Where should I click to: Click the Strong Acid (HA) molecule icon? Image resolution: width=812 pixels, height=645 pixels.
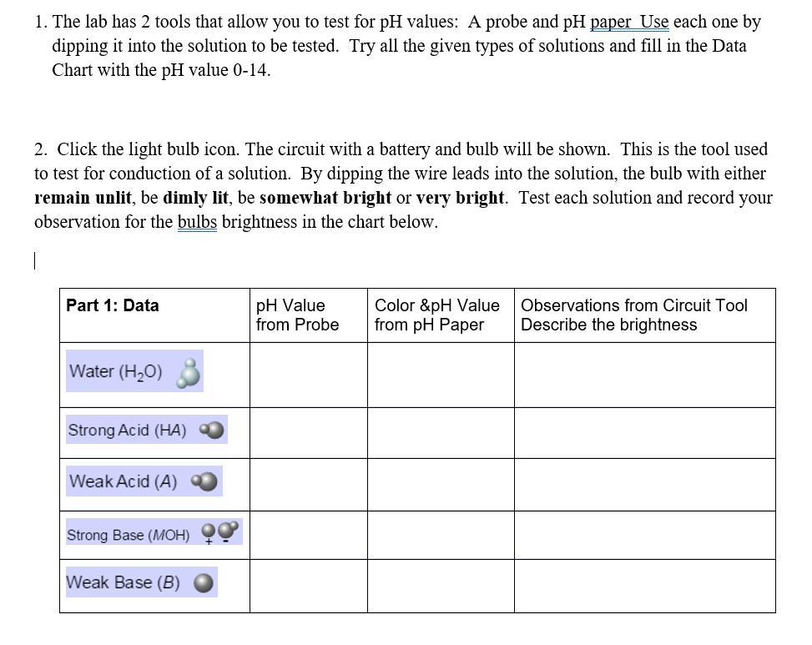click(211, 428)
